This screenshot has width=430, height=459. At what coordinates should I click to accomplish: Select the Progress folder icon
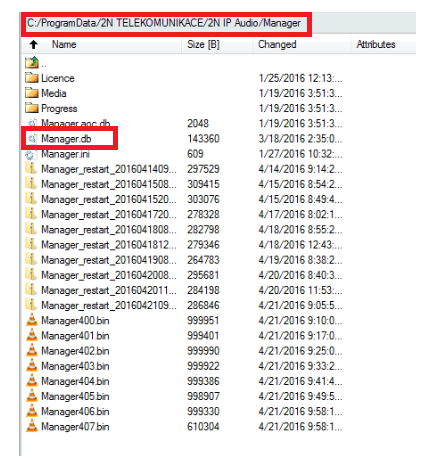click(32, 108)
